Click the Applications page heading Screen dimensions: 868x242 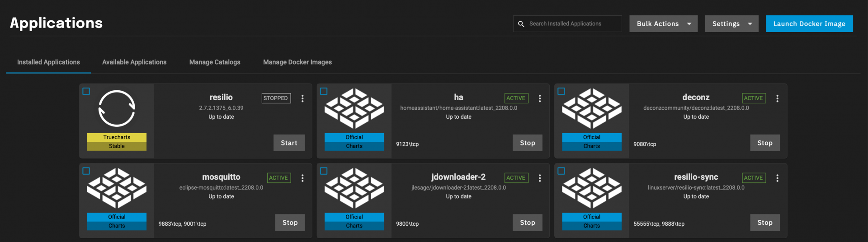pyautogui.click(x=56, y=23)
